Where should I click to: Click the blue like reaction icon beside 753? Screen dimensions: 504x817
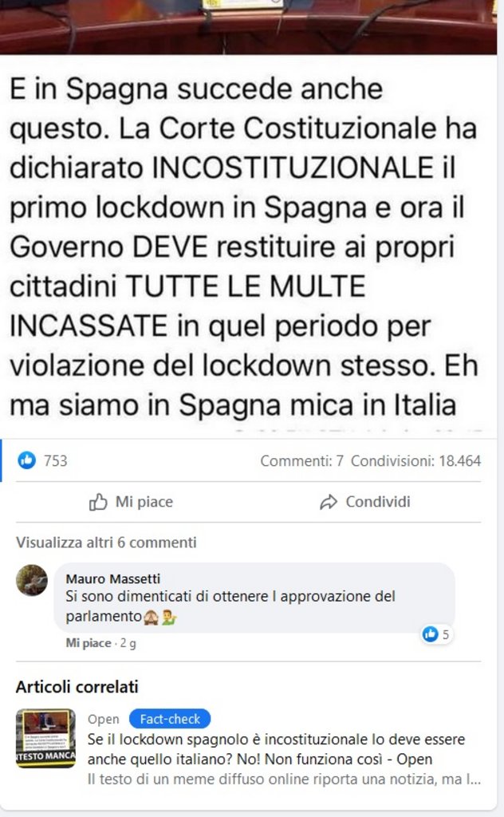(x=27, y=460)
